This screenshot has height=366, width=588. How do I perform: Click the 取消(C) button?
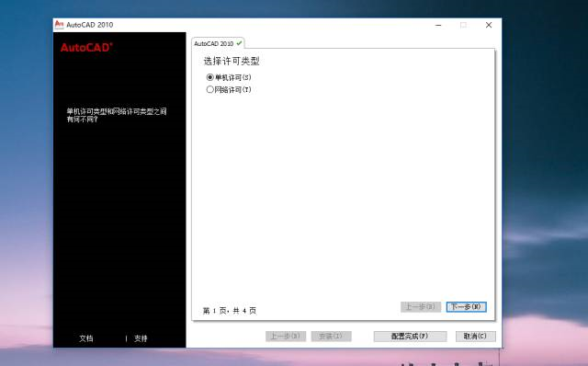point(475,336)
